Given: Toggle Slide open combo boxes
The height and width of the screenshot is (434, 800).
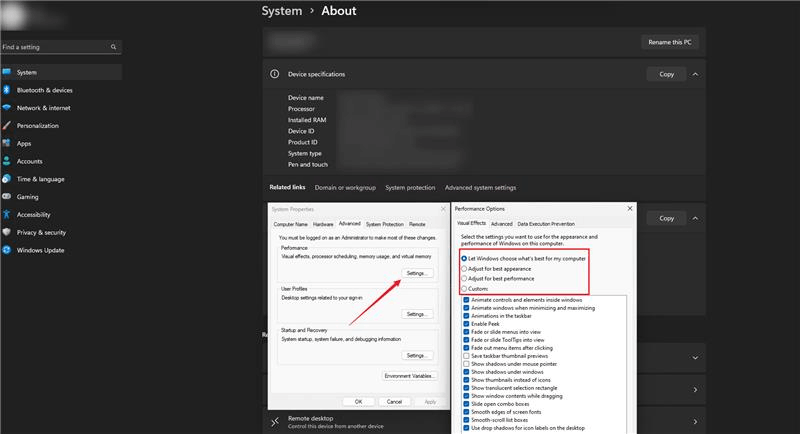Looking at the screenshot, I should coord(466,404).
